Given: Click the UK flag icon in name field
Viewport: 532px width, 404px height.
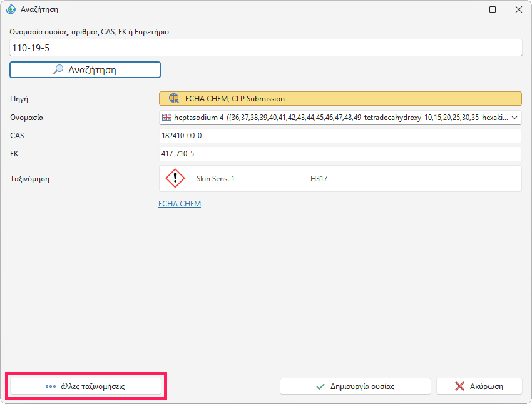Looking at the screenshot, I should pyautogui.click(x=166, y=118).
